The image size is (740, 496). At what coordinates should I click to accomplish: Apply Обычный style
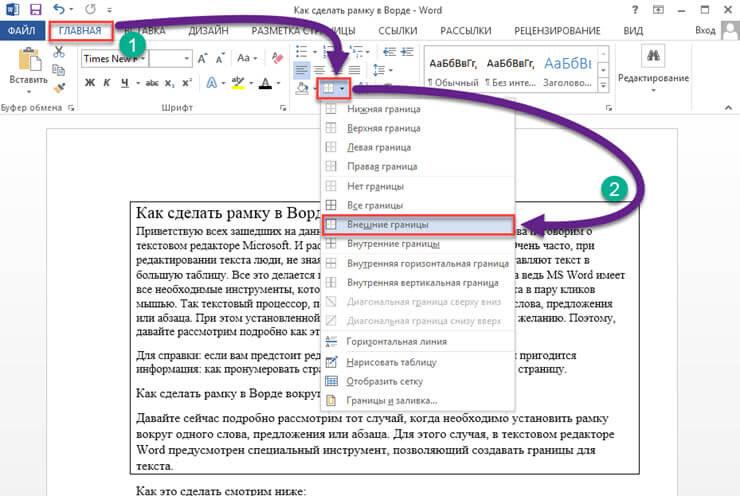[x=453, y=70]
